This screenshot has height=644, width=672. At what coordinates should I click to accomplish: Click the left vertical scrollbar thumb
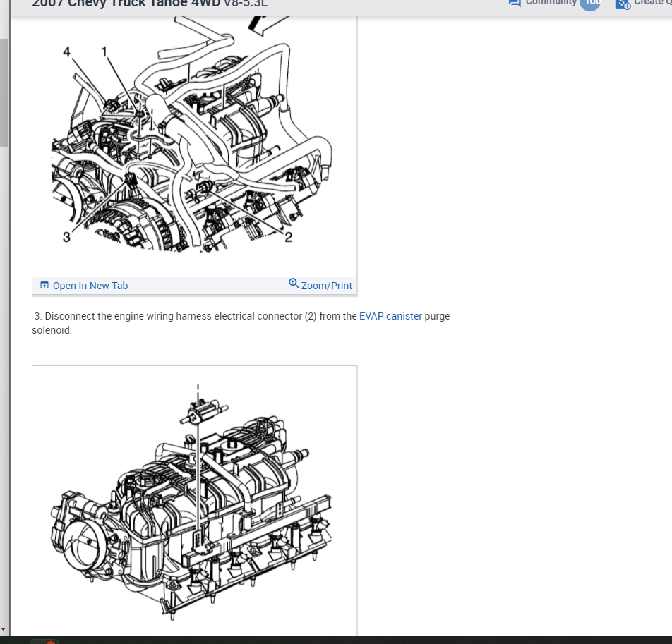pos(4,93)
